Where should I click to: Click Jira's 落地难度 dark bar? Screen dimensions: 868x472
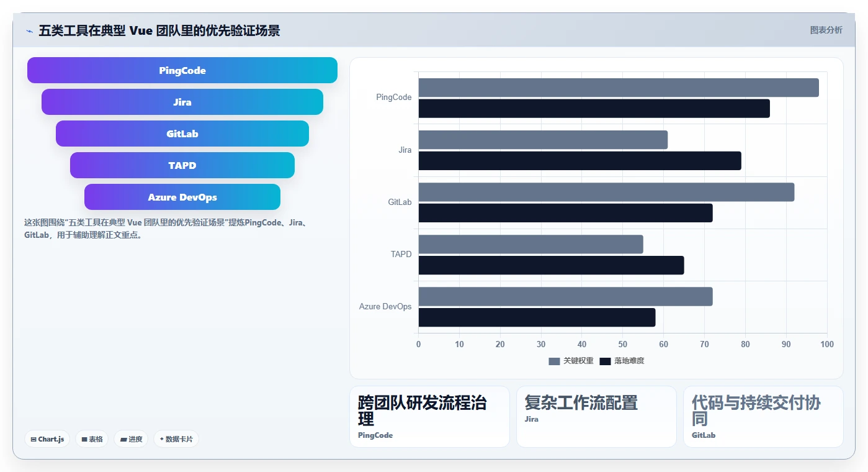pyautogui.click(x=580, y=161)
